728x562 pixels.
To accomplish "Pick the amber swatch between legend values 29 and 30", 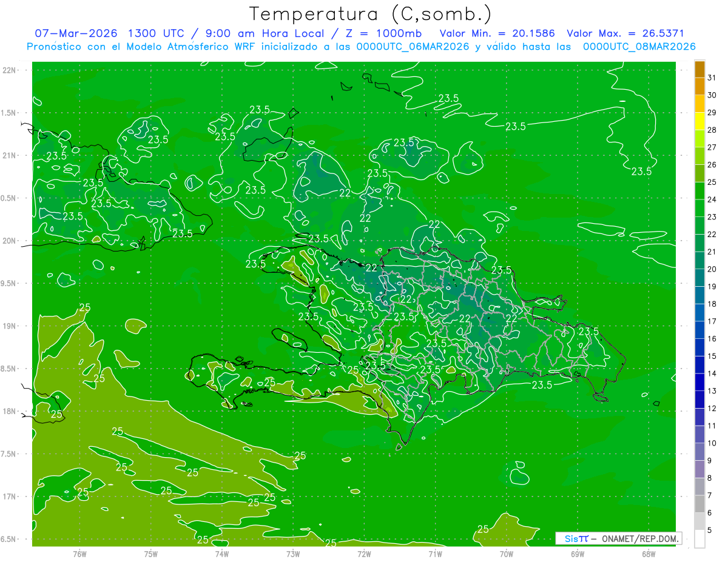I will click(x=699, y=104).
